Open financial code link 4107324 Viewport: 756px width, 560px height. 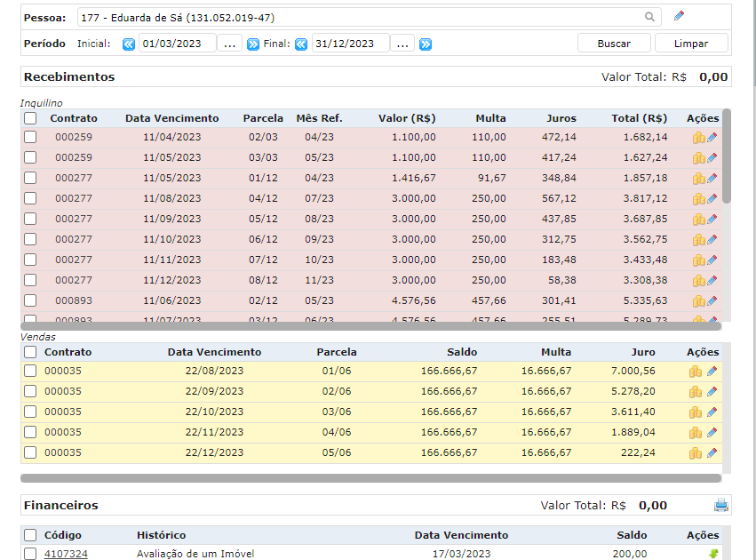(x=66, y=554)
